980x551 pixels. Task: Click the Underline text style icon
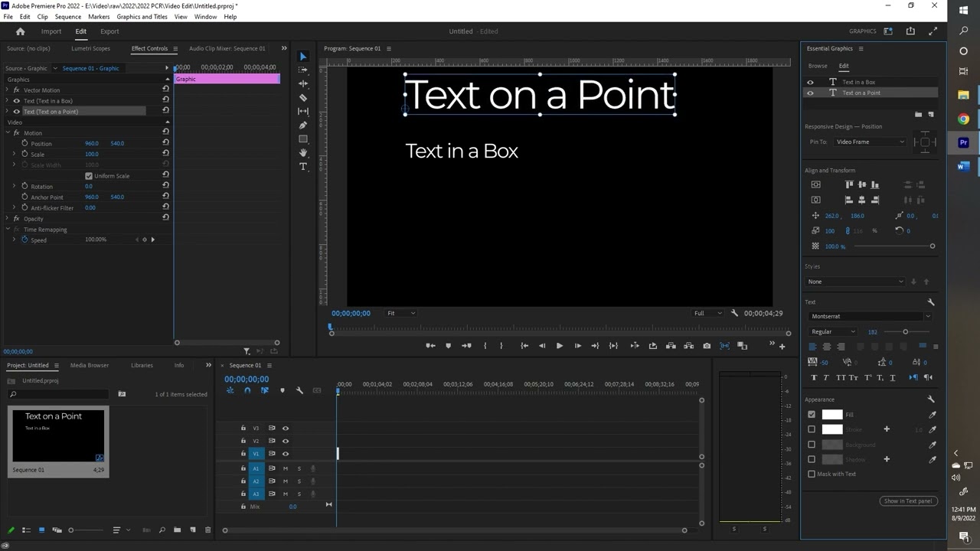pos(893,377)
